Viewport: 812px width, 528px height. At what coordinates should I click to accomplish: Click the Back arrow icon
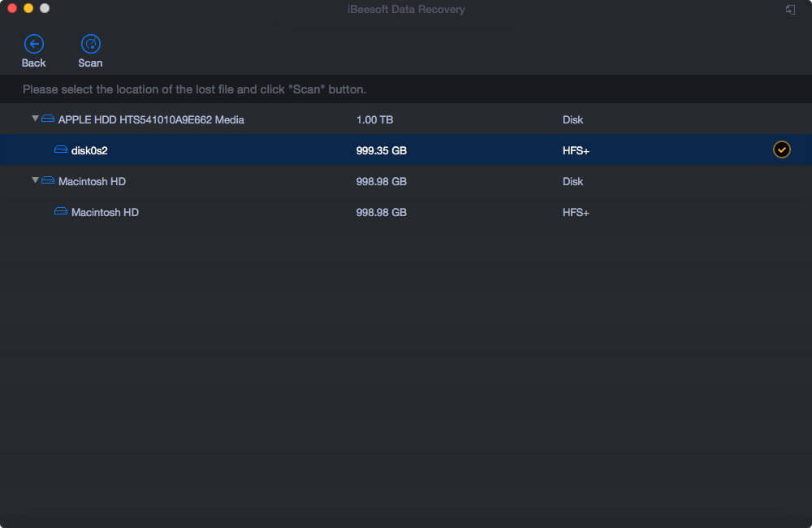click(x=33, y=44)
